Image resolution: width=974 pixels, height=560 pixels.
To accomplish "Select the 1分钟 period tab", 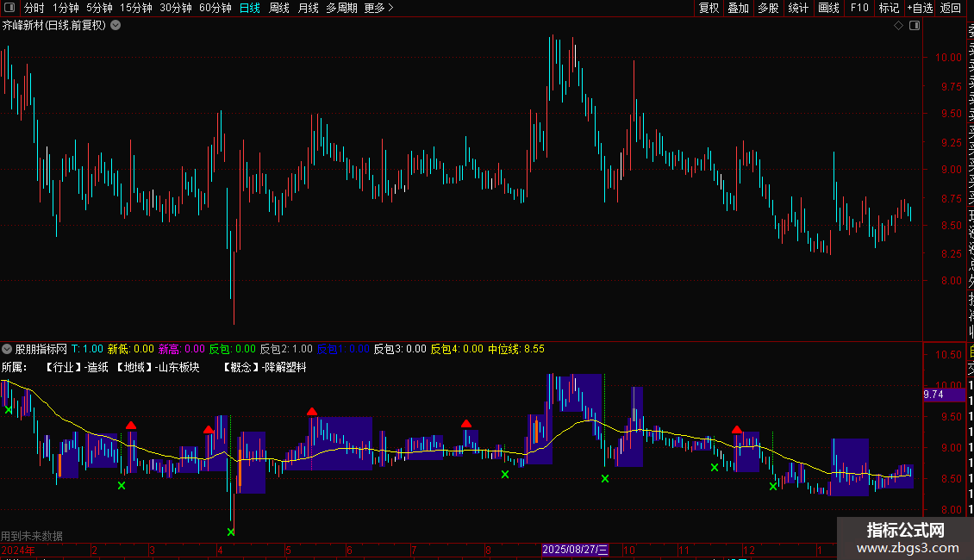I will pyautogui.click(x=66, y=8).
